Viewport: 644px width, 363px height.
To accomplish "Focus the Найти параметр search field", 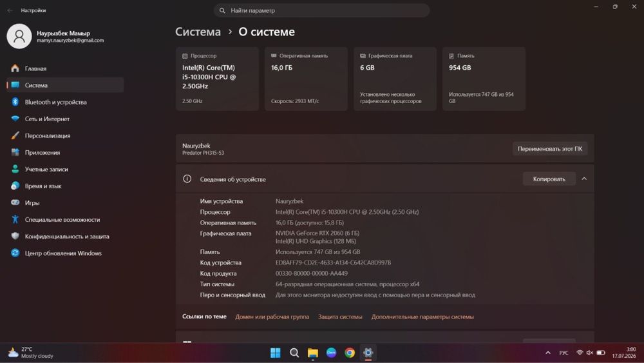I will pos(321,10).
